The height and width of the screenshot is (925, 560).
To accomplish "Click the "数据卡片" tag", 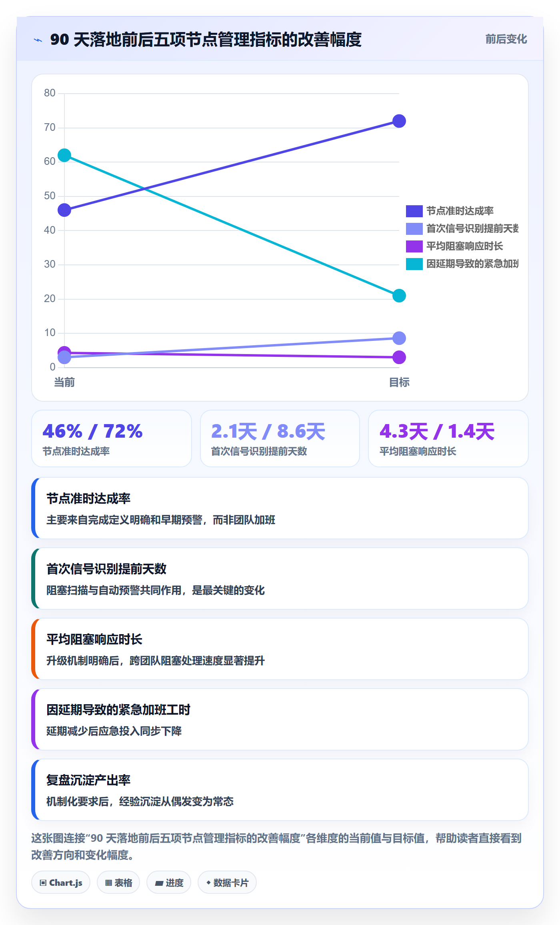I will coord(227,883).
